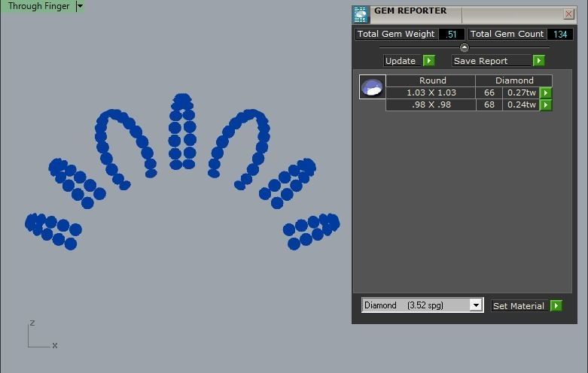Select the .98 X .98 size cell
The image size is (588, 373).
click(x=431, y=105)
